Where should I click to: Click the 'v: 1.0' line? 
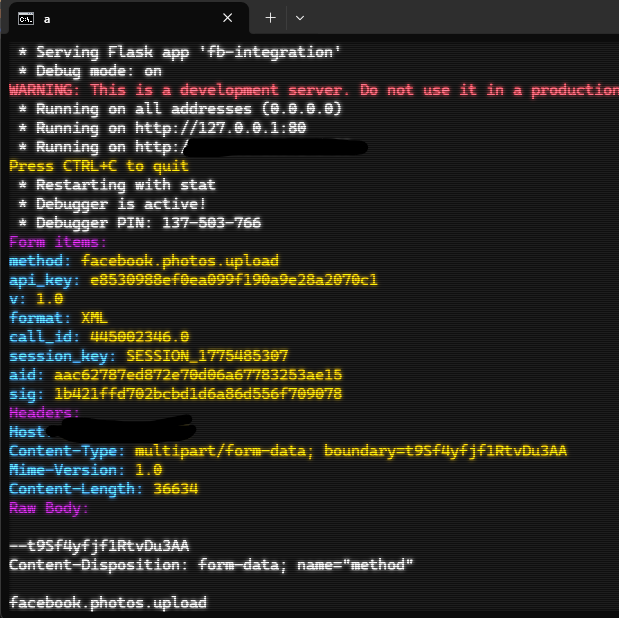pos(36,299)
